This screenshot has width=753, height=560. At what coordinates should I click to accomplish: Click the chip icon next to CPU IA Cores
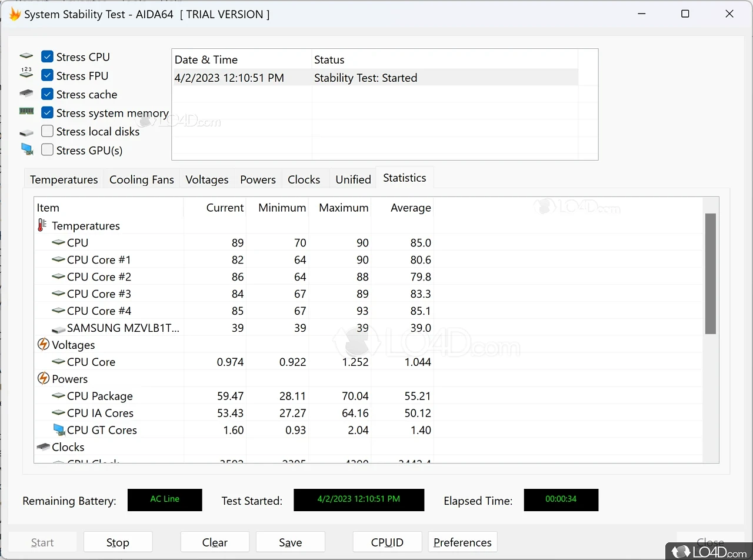(x=58, y=413)
